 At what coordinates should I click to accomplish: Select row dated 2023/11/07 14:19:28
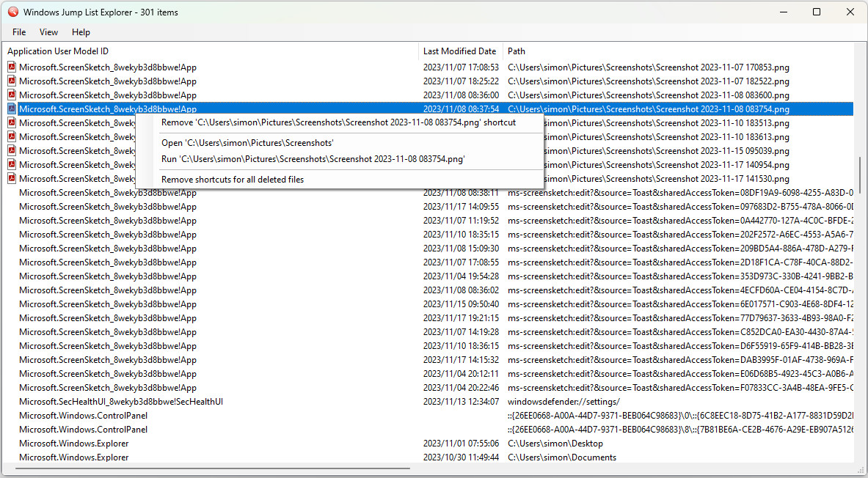pos(427,332)
